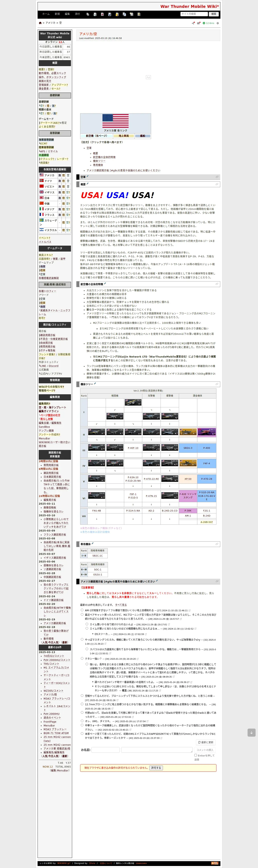The height and width of the screenshot is (868, 258).
Task: Click the edit pencil beside アメリカ雑談掲示板 heading
Action: pos(157,581)
